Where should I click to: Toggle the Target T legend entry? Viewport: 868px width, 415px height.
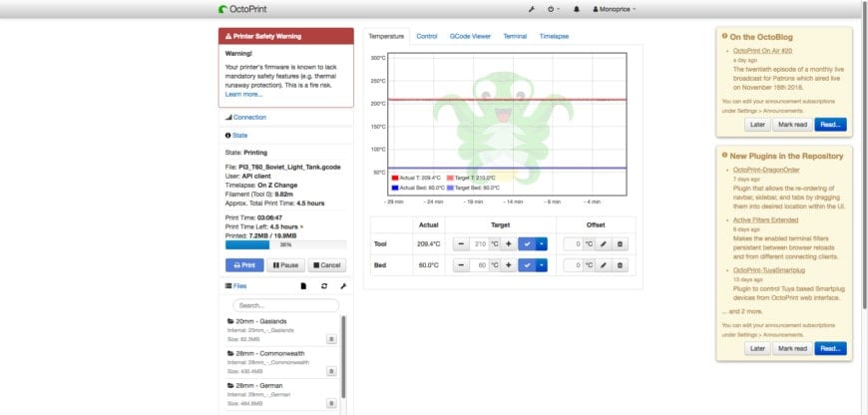click(471, 179)
